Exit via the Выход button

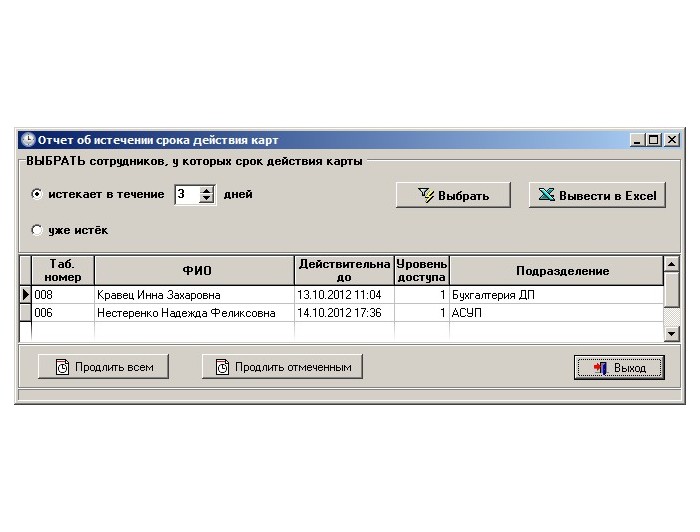[619, 368]
